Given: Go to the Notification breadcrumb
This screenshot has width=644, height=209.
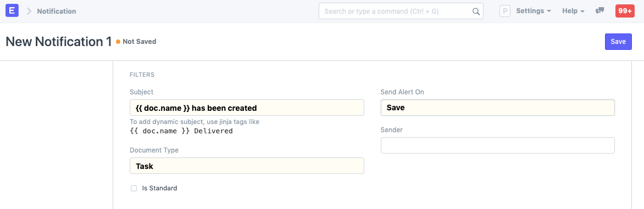Looking at the screenshot, I should [x=57, y=11].
